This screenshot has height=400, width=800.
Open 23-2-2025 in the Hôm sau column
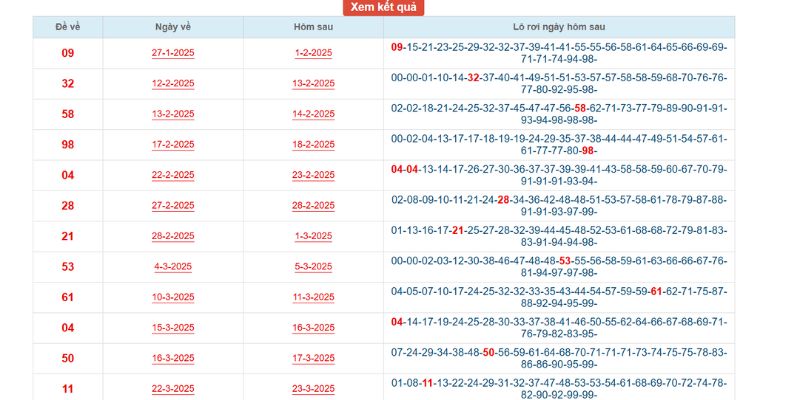pos(312,176)
